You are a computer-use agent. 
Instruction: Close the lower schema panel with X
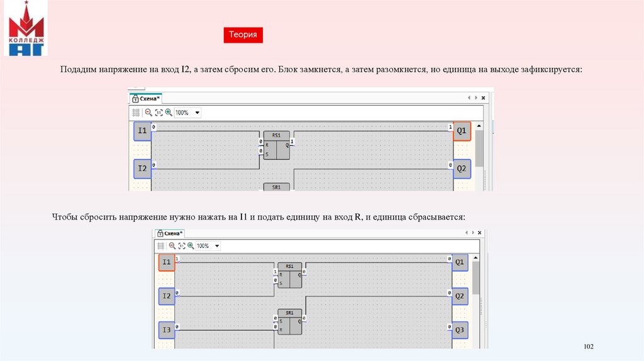tap(480, 233)
